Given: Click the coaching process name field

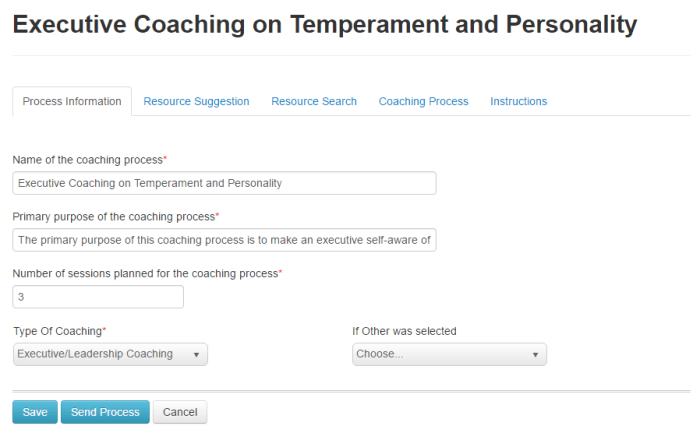Looking at the screenshot, I should point(224,183).
